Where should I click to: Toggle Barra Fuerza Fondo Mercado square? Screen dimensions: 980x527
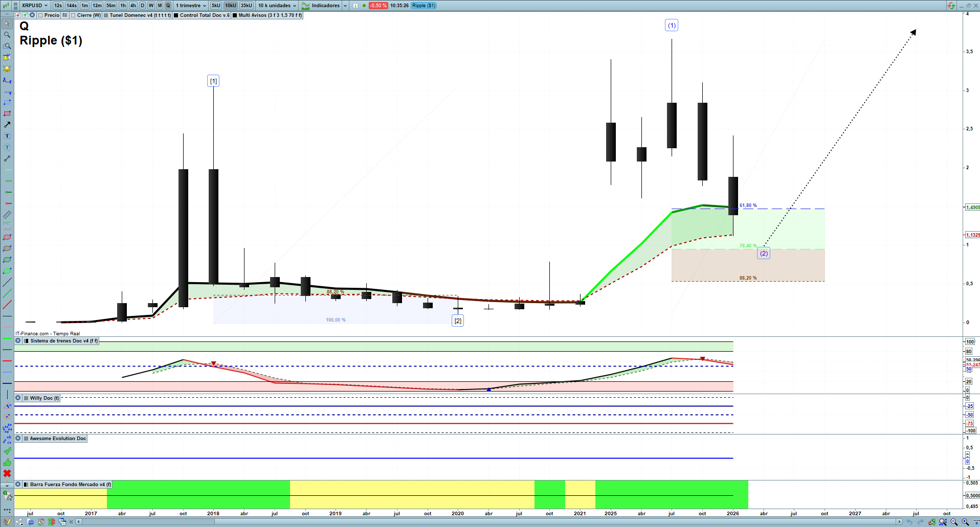click(x=26, y=485)
